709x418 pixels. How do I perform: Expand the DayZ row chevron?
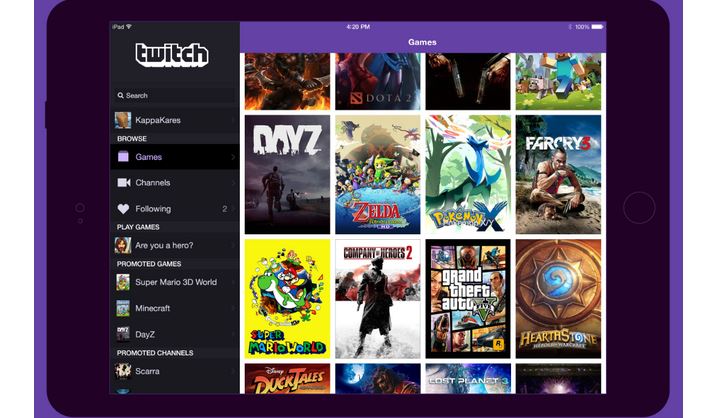233,334
